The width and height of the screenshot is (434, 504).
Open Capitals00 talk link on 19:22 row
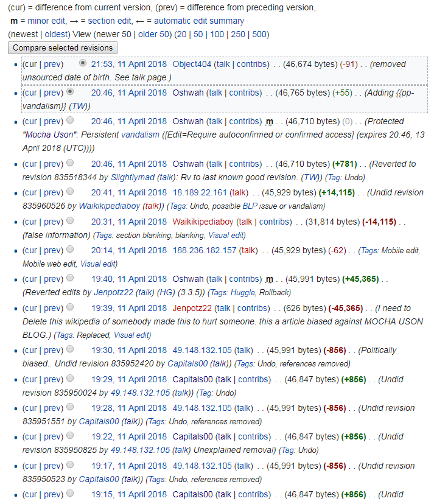[x=225, y=437]
